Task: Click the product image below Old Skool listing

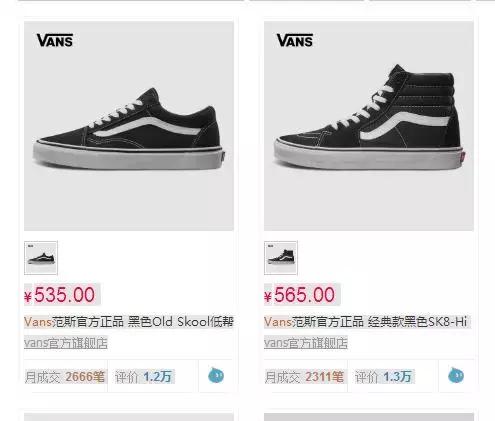Action: pos(129,417)
